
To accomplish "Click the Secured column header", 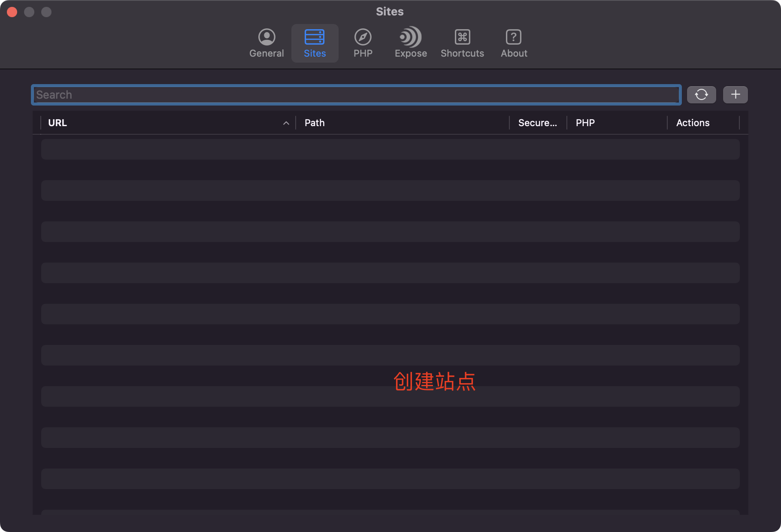I will 537,123.
